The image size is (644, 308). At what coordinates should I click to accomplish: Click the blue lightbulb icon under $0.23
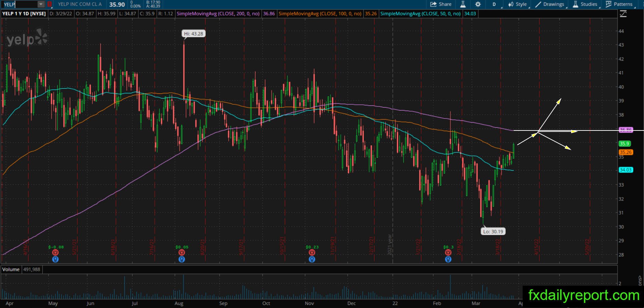[x=312, y=259]
